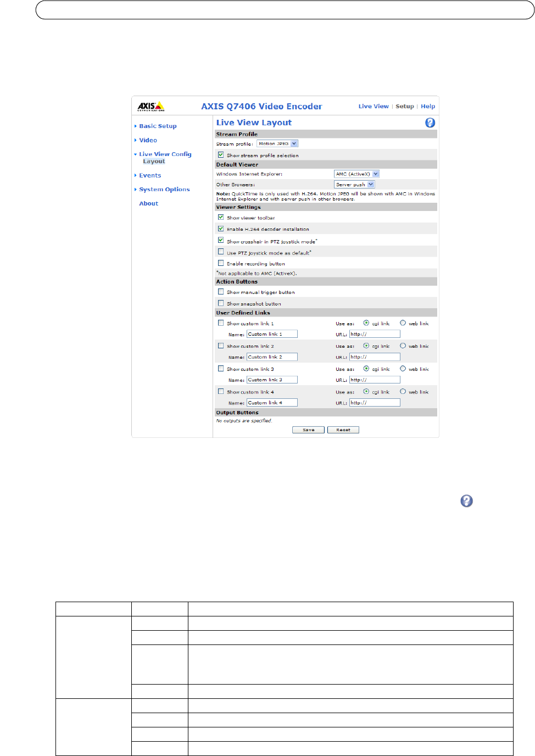Enable Use PTZ joystick mode as default
This screenshot has height=756, width=535.
[221, 252]
